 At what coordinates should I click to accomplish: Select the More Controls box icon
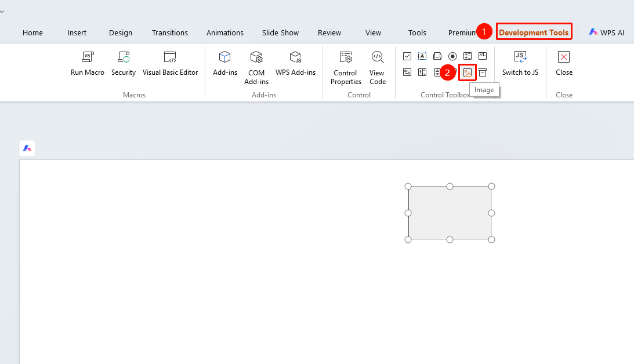tap(483, 72)
